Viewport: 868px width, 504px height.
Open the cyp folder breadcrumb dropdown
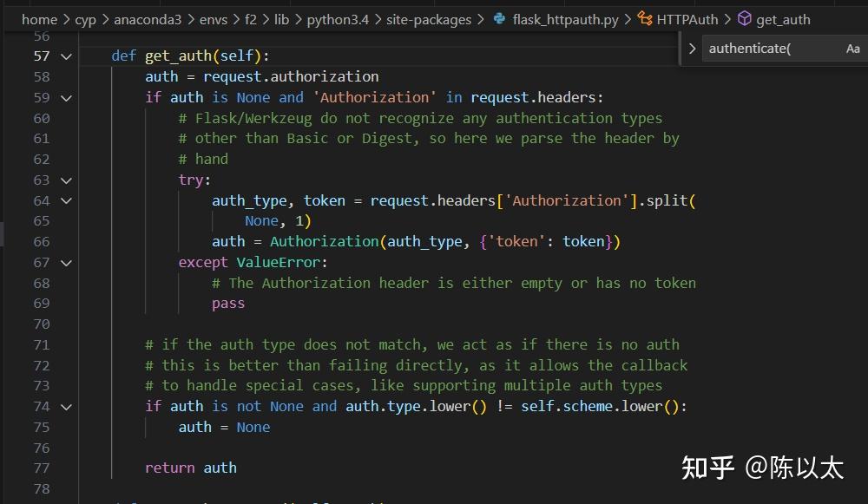pos(86,19)
